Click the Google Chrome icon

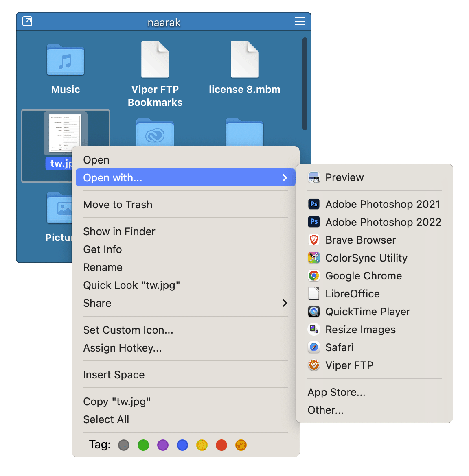pyautogui.click(x=314, y=276)
